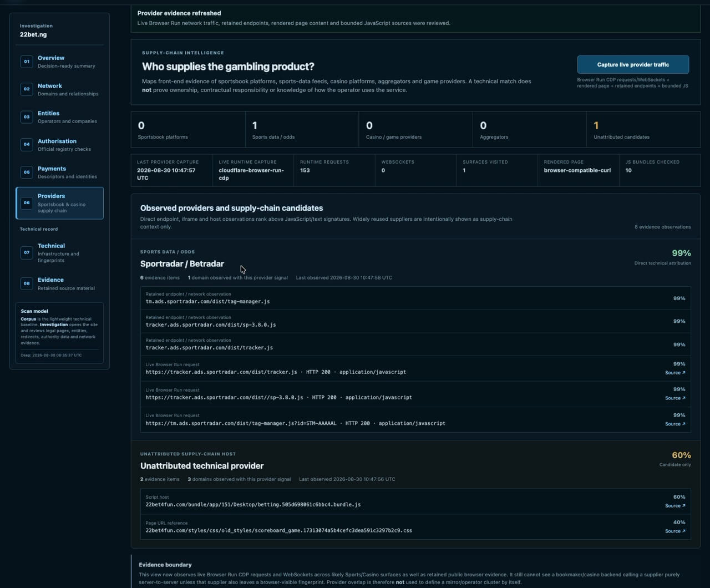Image resolution: width=710 pixels, height=588 pixels.
Task: Open the Authorisation registry checks section
Action: pyautogui.click(x=59, y=145)
